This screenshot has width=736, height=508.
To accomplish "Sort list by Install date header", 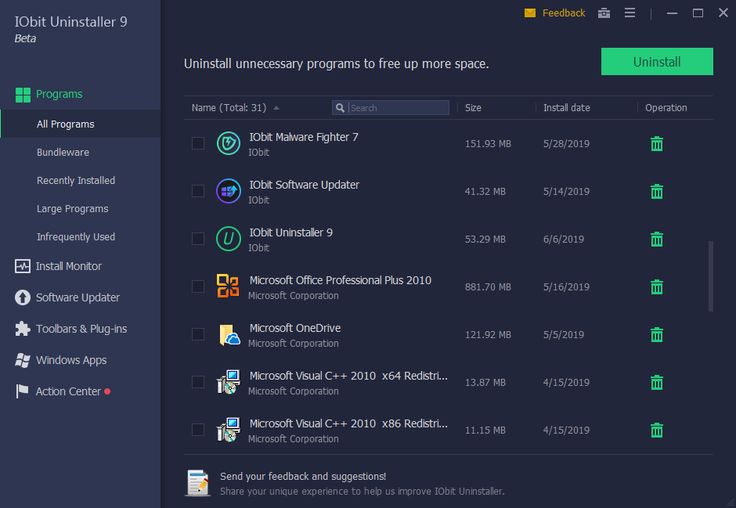I will (567, 108).
